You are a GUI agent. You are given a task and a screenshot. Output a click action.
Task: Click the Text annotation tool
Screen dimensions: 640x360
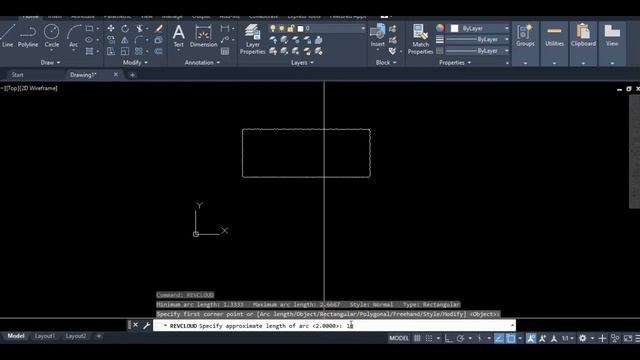click(x=178, y=36)
